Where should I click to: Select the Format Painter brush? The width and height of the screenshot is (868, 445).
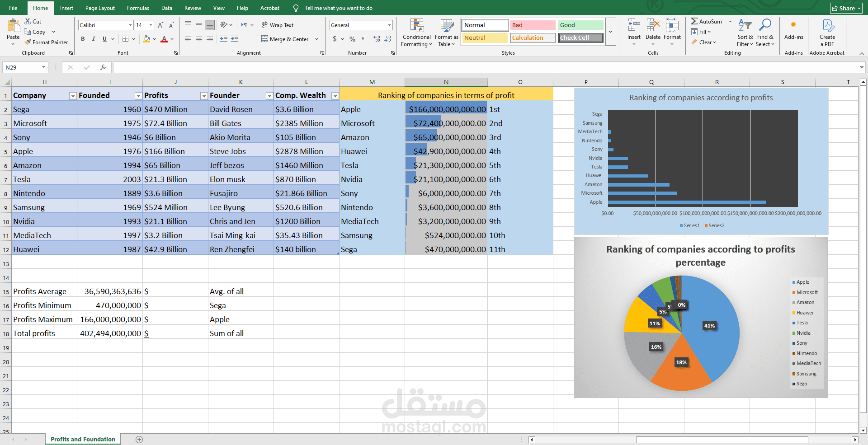[28, 42]
